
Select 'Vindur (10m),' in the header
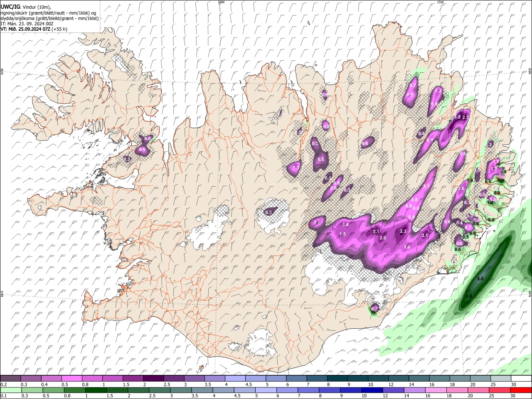(x=37, y=7)
